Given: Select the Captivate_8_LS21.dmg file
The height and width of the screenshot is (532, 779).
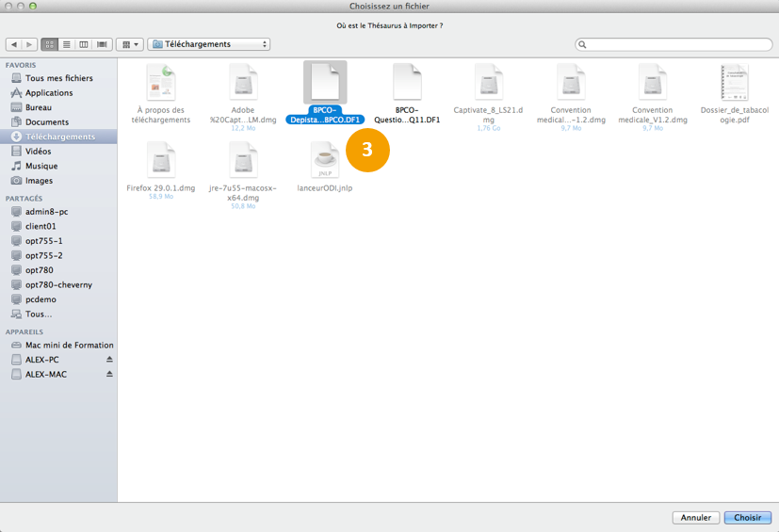Looking at the screenshot, I should click(489, 85).
